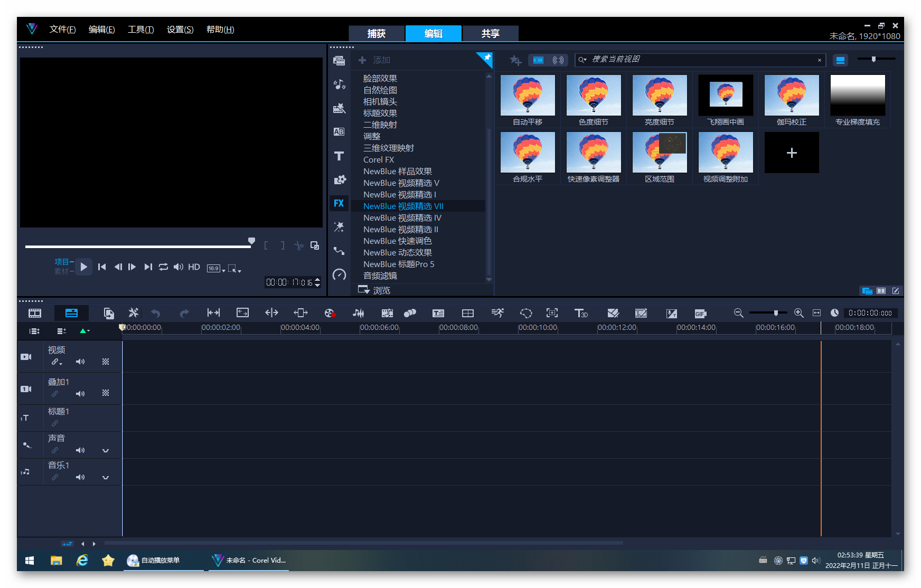Select Corel FX category
921x588 pixels.
(379, 160)
